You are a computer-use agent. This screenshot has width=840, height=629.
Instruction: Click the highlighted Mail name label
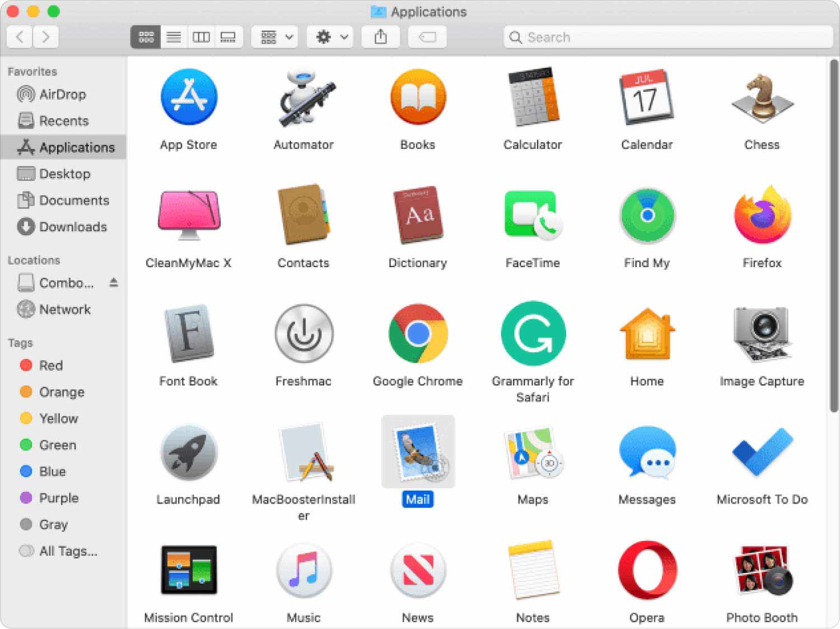[418, 499]
